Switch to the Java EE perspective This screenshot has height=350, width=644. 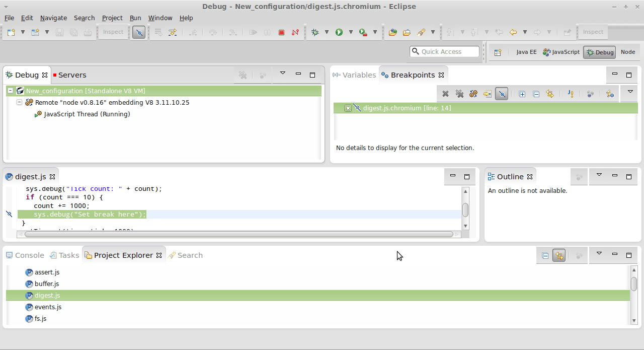[526, 52]
